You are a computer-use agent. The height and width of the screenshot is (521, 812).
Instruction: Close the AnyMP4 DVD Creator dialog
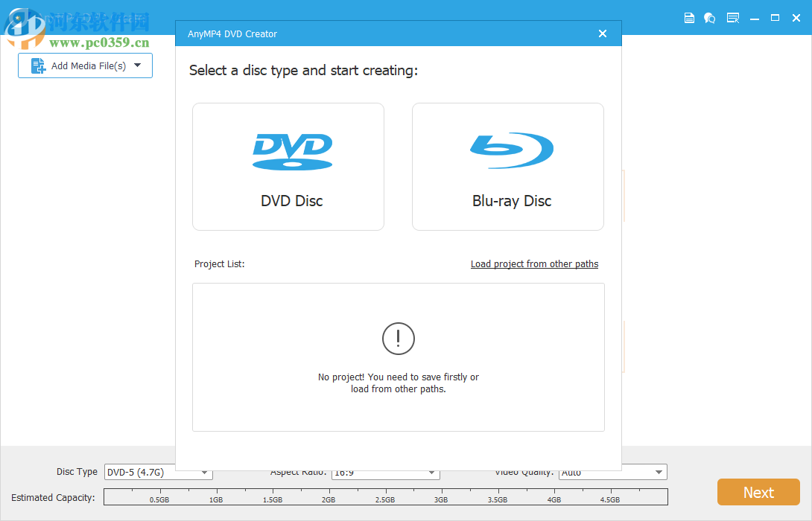coord(602,33)
